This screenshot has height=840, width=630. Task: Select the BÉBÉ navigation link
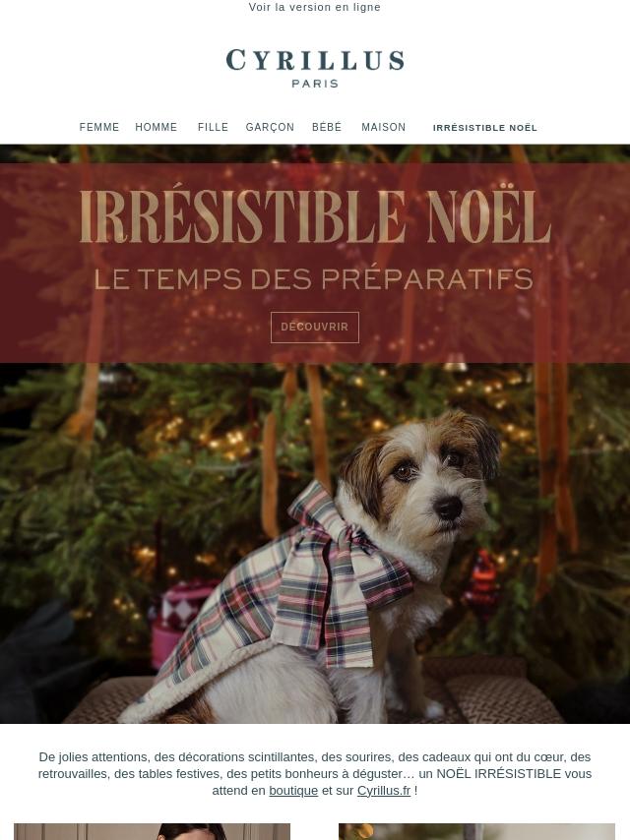click(327, 128)
